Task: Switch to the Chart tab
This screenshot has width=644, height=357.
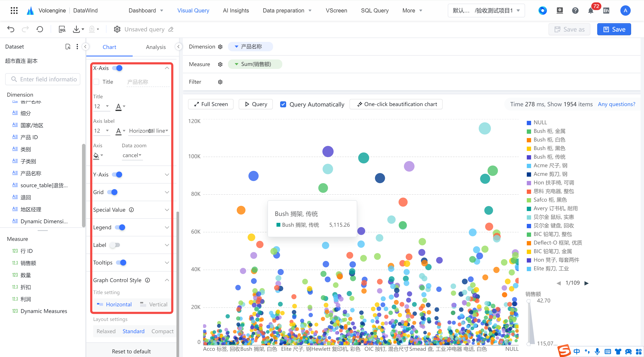Action: tap(109, 47)
